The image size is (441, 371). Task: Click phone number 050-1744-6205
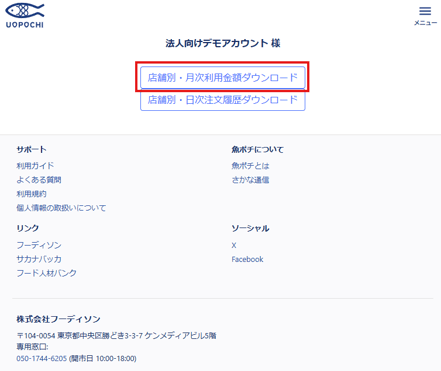(42, 358)
